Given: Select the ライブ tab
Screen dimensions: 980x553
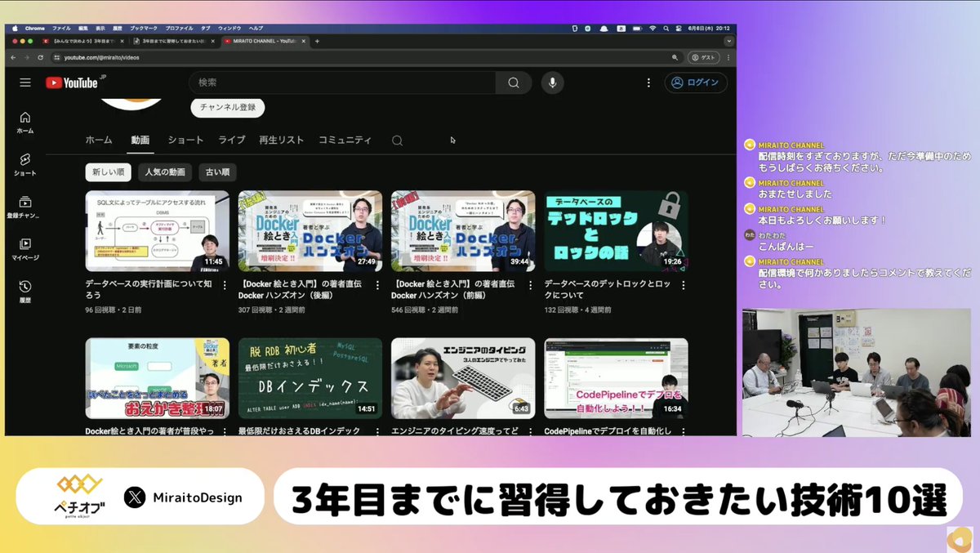Looking at the screenshot, I should (x=232, y=140).
